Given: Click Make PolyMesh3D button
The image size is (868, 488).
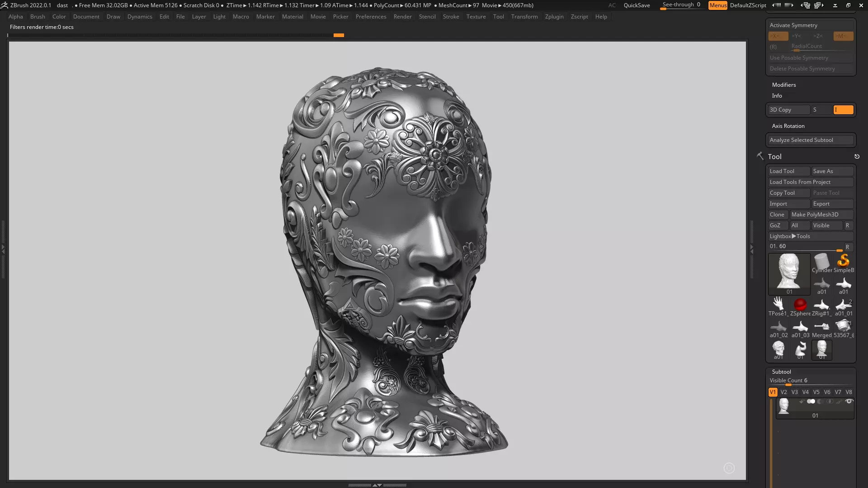Looking at the screenshot, I should 821,215.
